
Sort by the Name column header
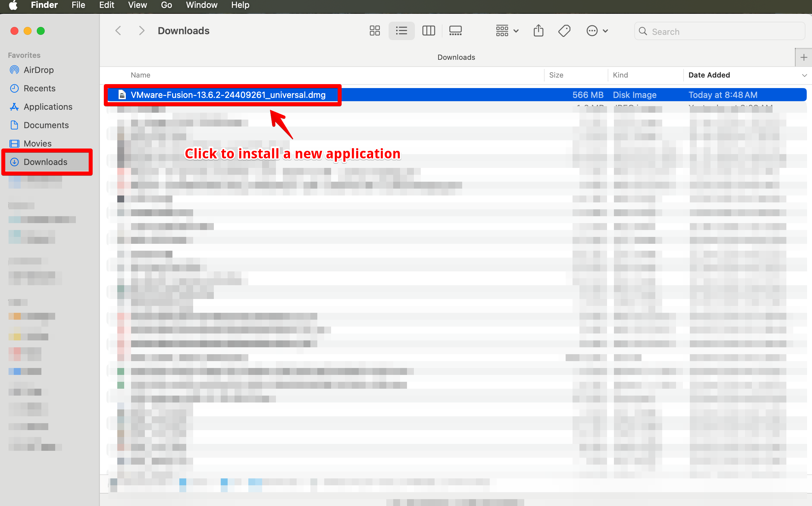(141, 75)
